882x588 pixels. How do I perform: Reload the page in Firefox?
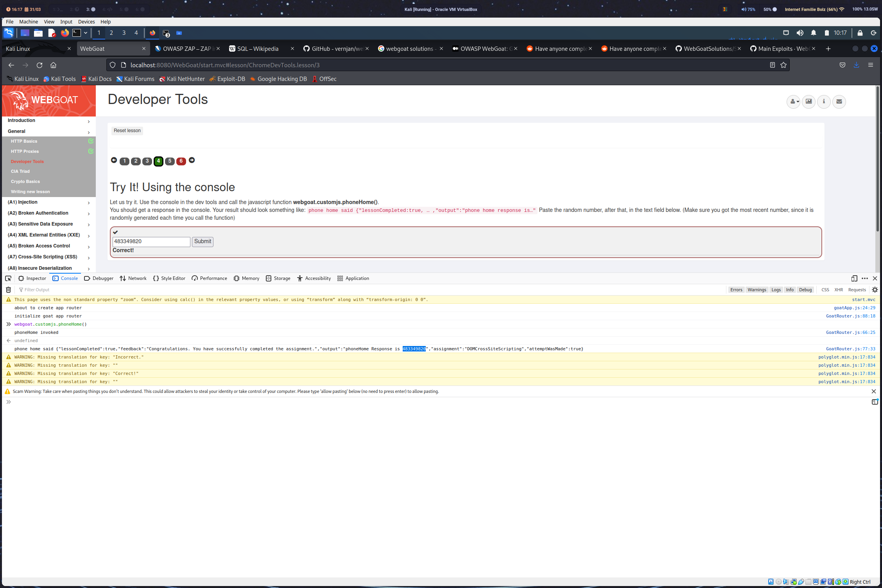39,65
